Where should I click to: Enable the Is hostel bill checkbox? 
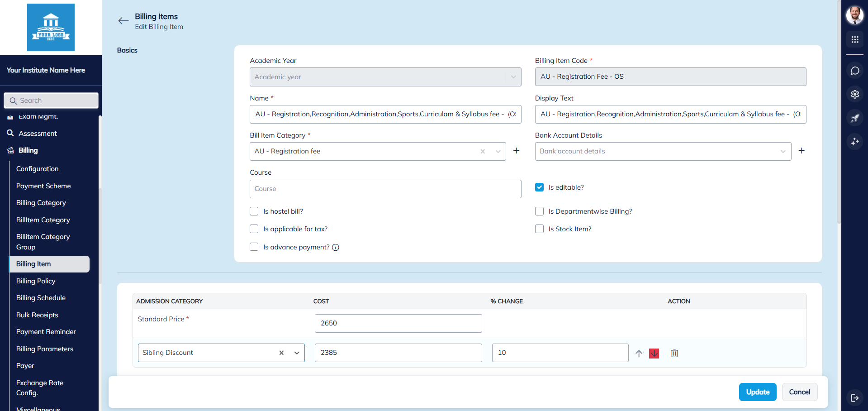254,211
